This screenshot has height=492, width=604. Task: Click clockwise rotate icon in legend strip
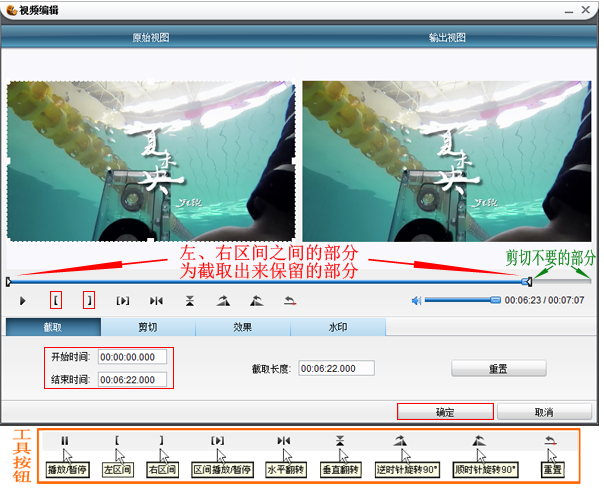[x=479, y=440]
